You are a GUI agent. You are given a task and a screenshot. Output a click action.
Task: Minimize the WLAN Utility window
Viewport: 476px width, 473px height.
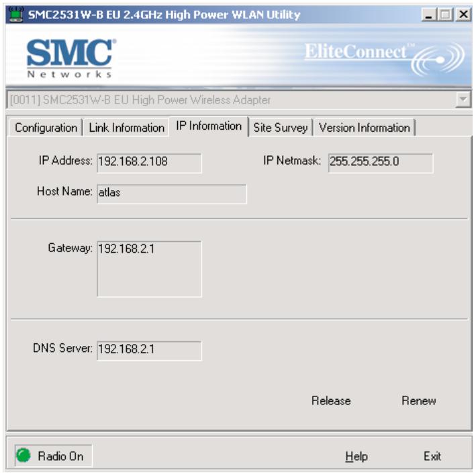point(429,15)
